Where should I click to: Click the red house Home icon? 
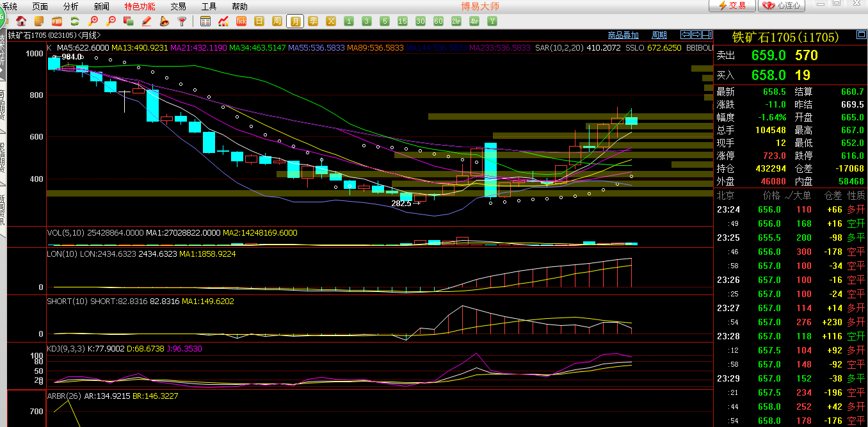click(x=21, y=21)
